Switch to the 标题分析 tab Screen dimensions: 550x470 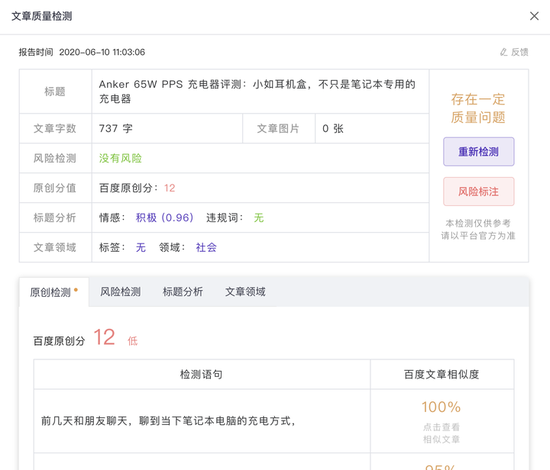(x=183, y=292)
